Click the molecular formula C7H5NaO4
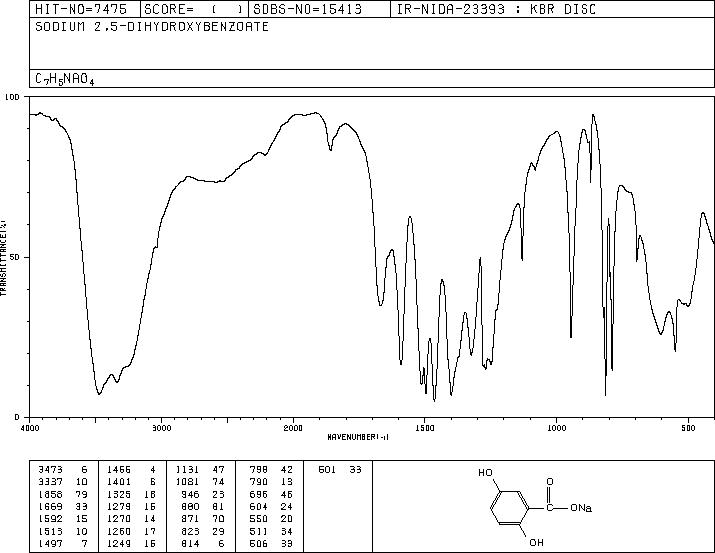 65,79
